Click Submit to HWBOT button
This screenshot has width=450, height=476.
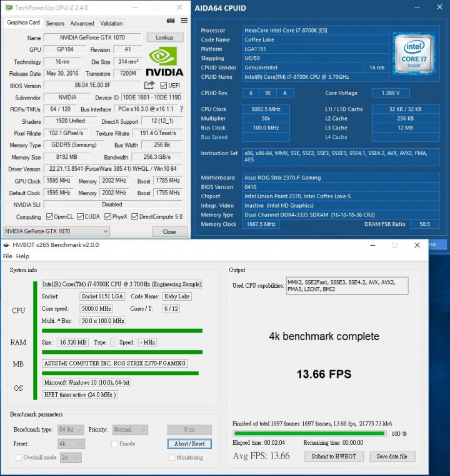pos(334,457)
